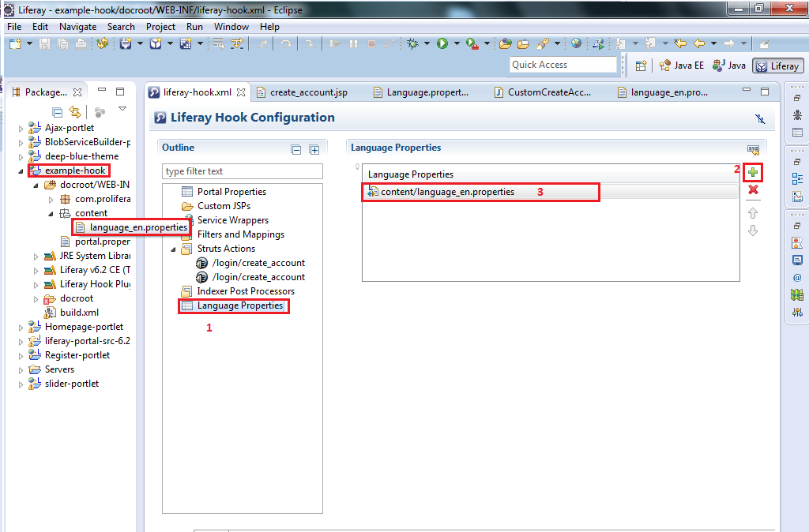Collapse all nodes in the Outline panel
Image resolution: width=809 pixels, height=532 pixels.
tap(296, 148)
